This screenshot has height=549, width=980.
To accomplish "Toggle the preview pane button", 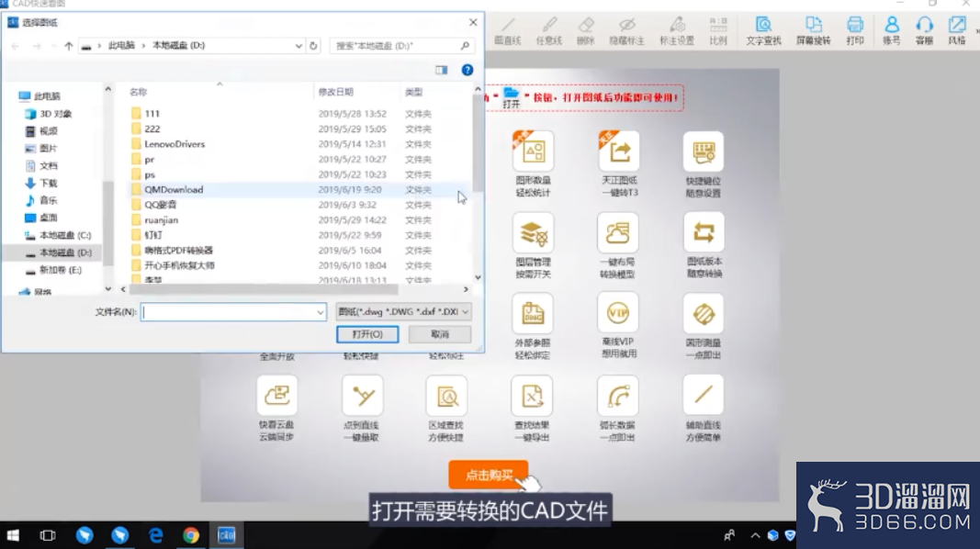I will [441, 70].
